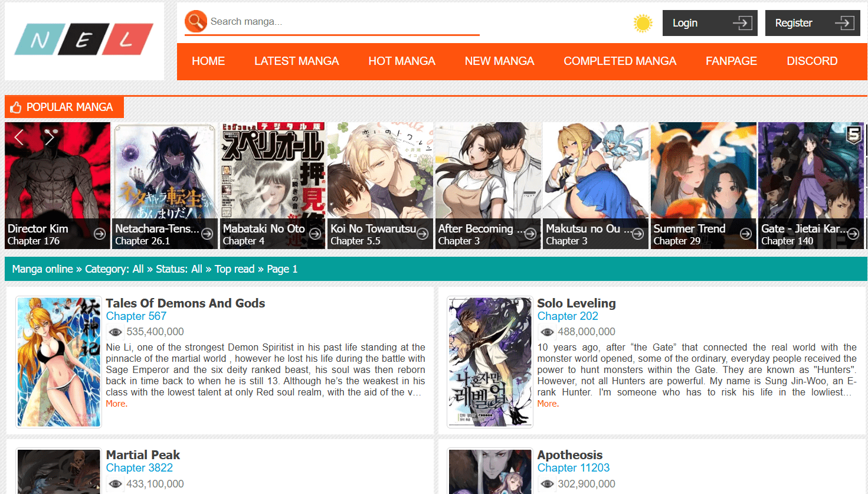Click Netachara-Tens Chapter 26.1 text
868x494 pixels.
[x=142, y=241]
